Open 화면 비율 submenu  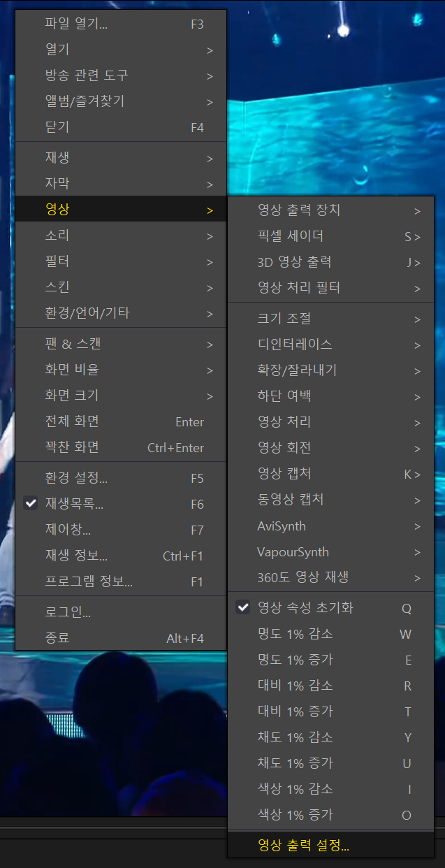[121, 370]
